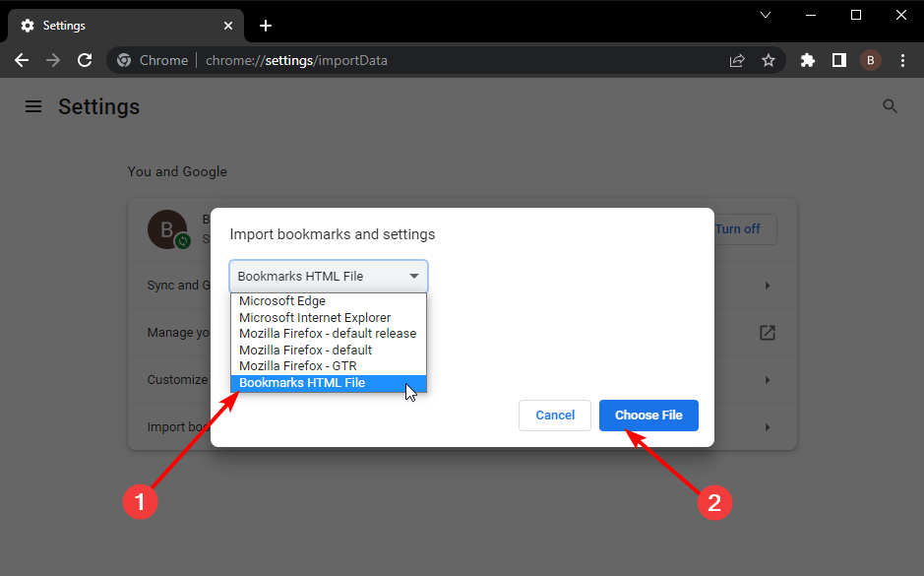Viewport: 924px width, 576px height.
Task: Click the Turn off sync button
Action: coord(746,228)
